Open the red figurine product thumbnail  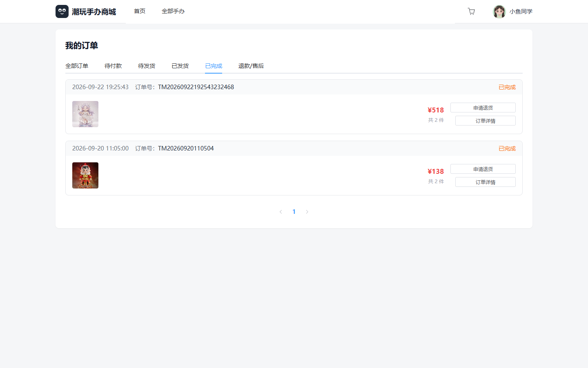[85, 175]
